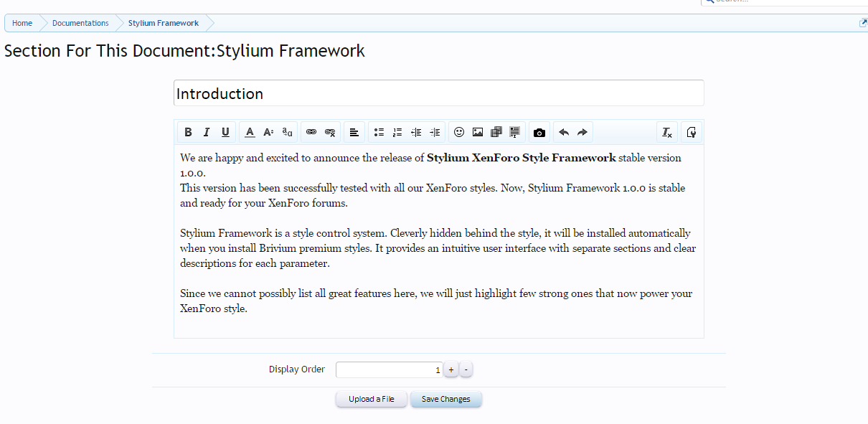Viewport: 868px width, 424px height.
Task: Toggle italic formatting in the editor
Action: 207,132
